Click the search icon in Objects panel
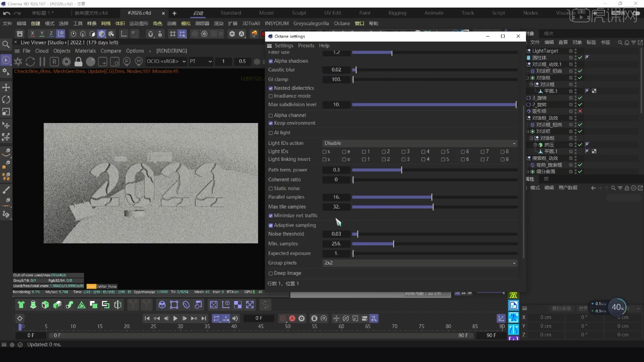This screenshot has height=362, width=644. point(620,43)
